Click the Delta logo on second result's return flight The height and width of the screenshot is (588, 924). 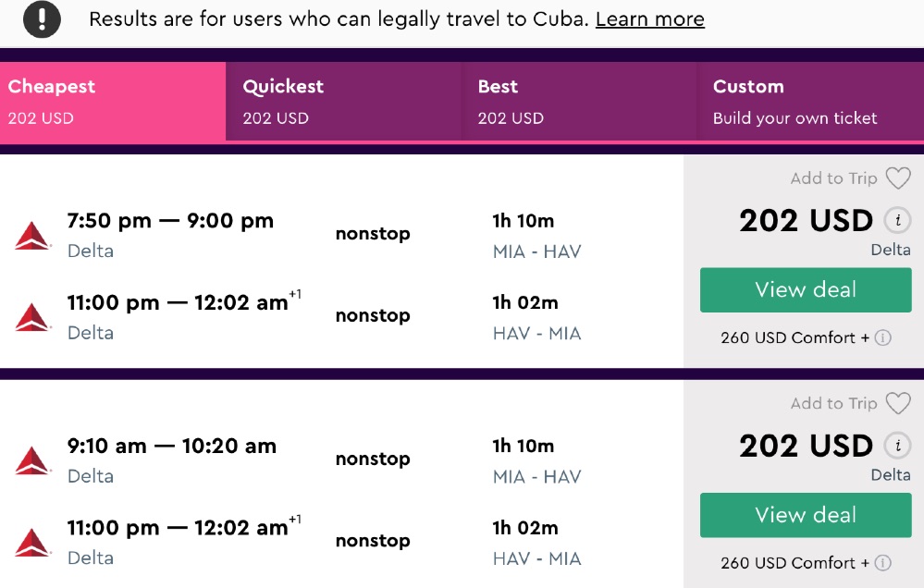(32, 543)
